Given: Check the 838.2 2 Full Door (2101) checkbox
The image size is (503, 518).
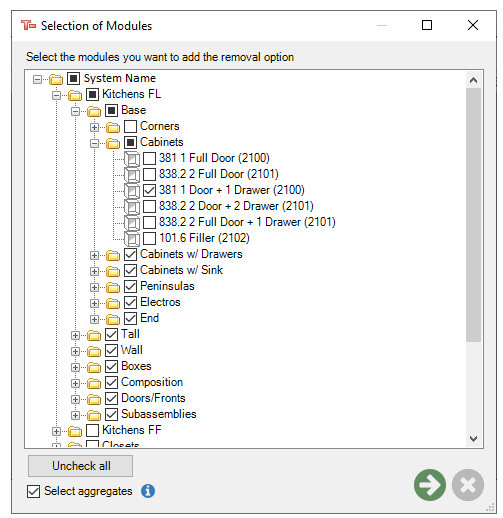Looking at the screenshot, I should (149, 174).
